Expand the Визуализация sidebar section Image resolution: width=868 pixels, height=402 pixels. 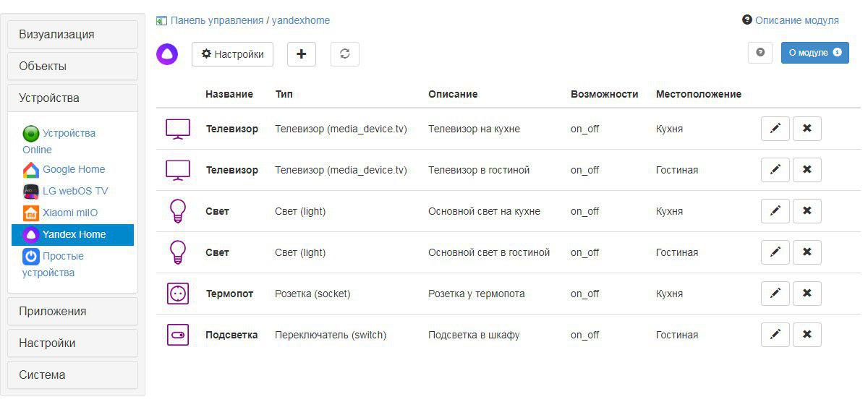[x=72, y=35]
